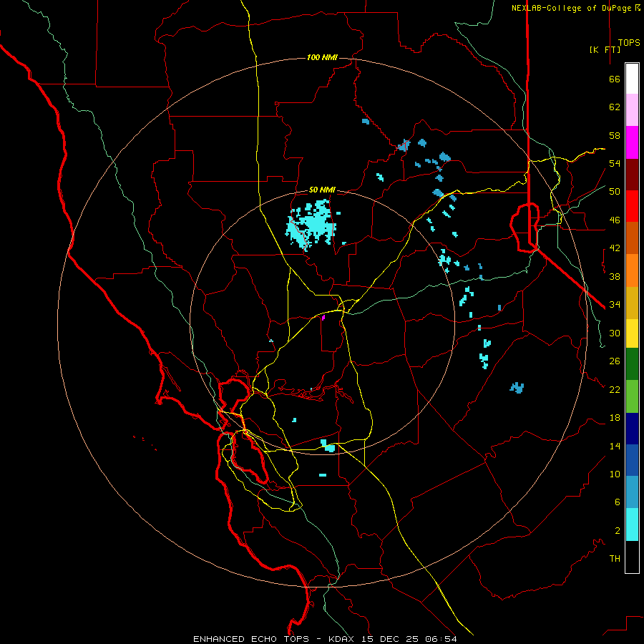Click the 100 NMI range ring label
This screenshot has width=644, height=644.
(x=322, y=57)
